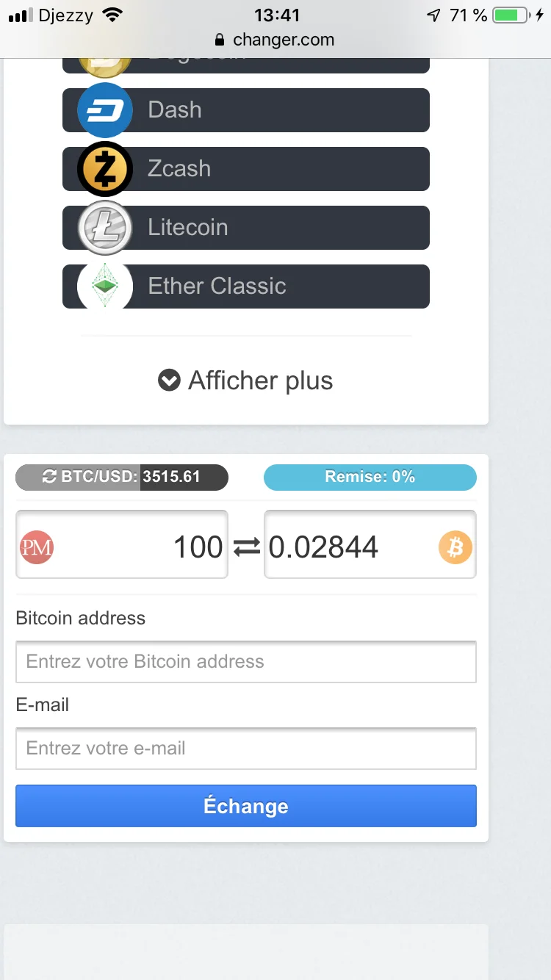Click the orange Bitcoin icon
This screenshot has height=980, width=551.
(x=455, y=547)
